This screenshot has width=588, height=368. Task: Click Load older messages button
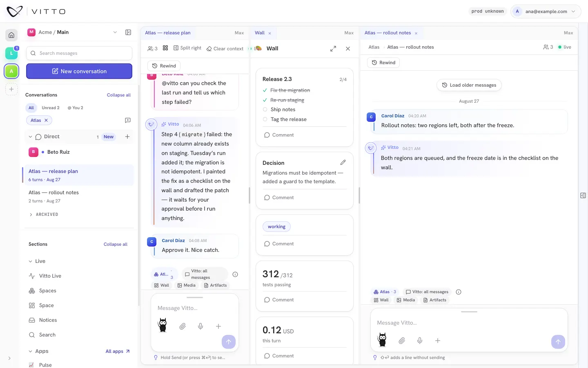pyautogui.click(x=469, y=85)
